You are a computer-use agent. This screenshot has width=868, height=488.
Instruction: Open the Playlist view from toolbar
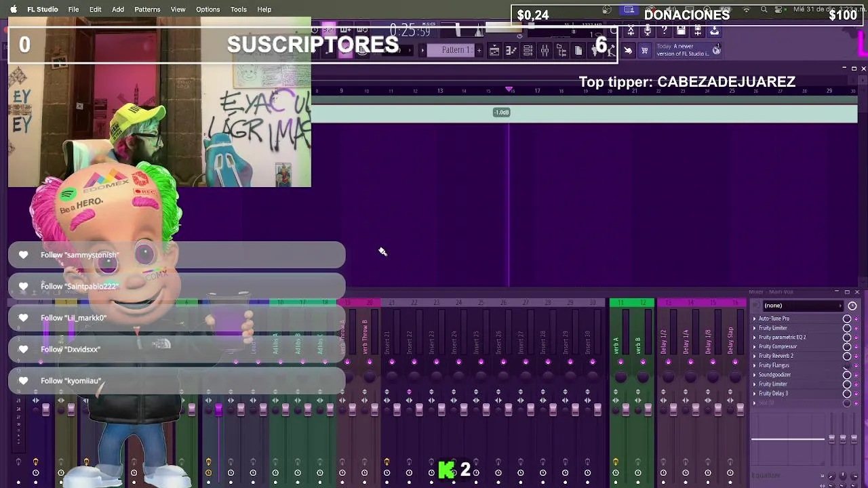point(494,50)
